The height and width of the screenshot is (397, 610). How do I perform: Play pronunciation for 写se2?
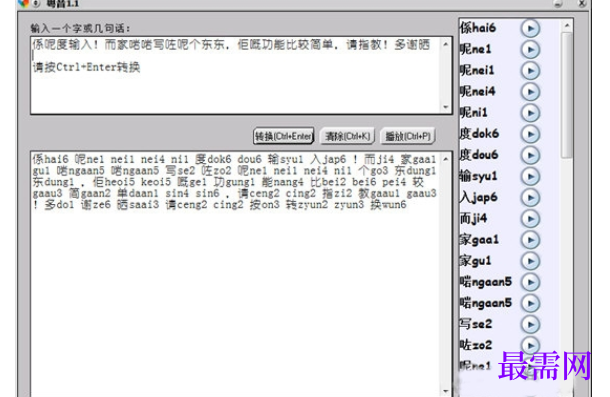[530, 324]
